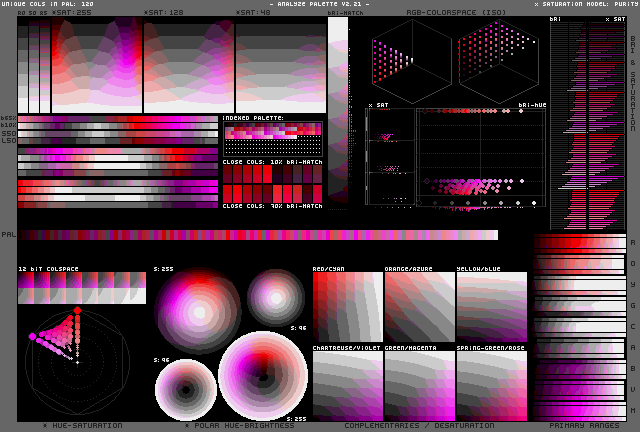Image resolution: width=640 pixels, height=432 pixels.
Task: Click the Orange/Azure gradient panel
Action: coord(419,308)
